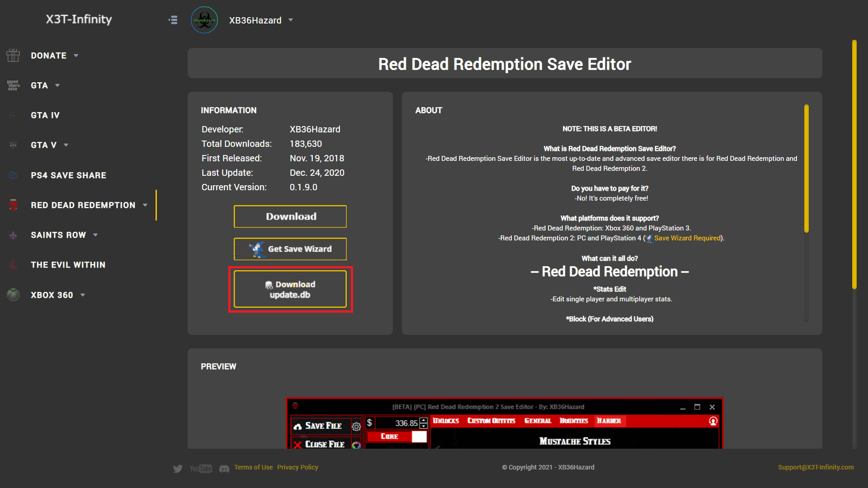Click the main page scrollbar
The width and height of the screenshot is (868, 488).
tap(854, 164)
